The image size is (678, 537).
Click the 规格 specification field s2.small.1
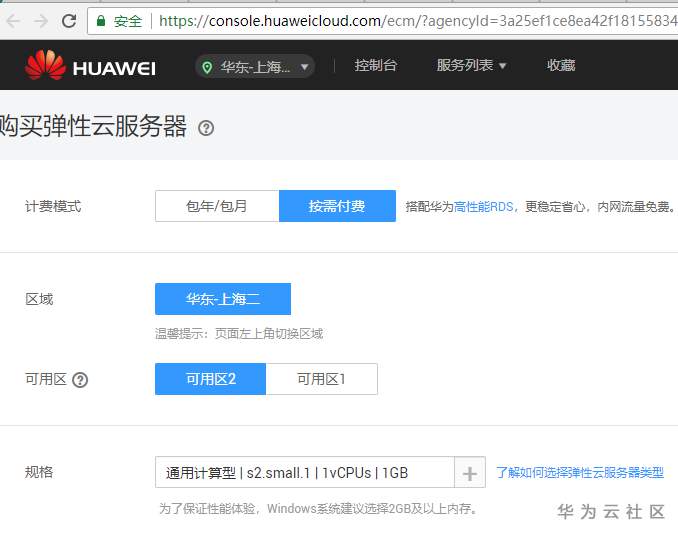point(305,473)
